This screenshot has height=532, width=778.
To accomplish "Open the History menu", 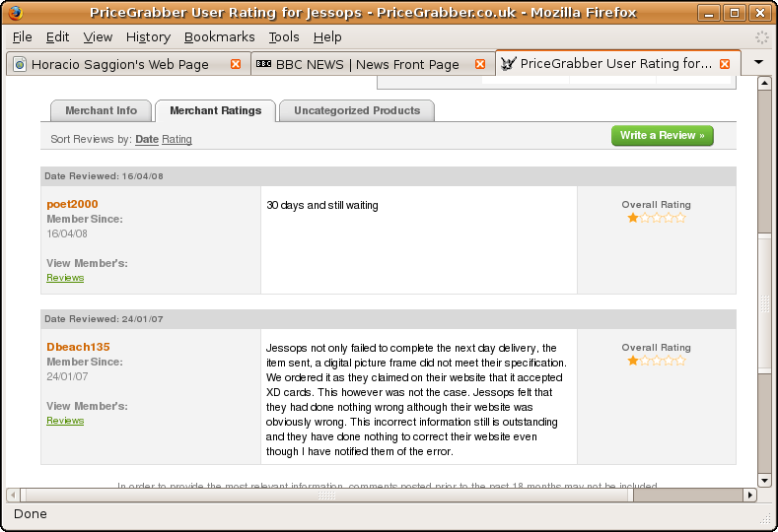I will 148,37.
